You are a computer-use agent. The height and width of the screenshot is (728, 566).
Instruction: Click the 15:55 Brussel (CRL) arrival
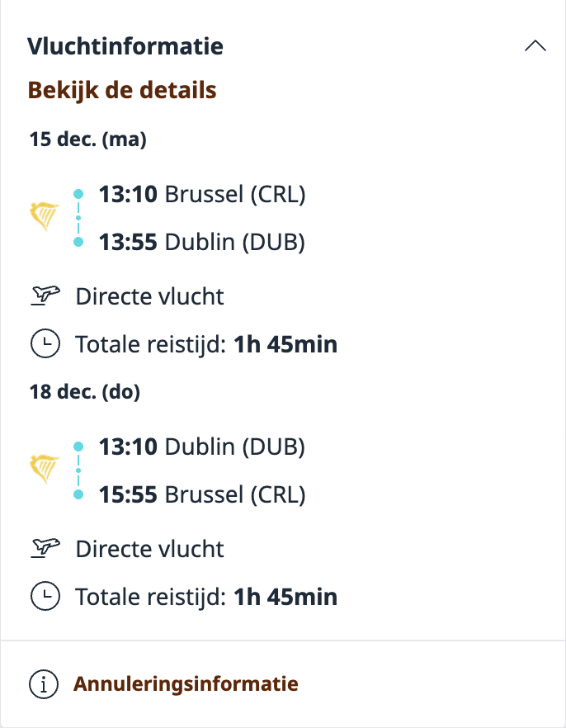[202, 494]
